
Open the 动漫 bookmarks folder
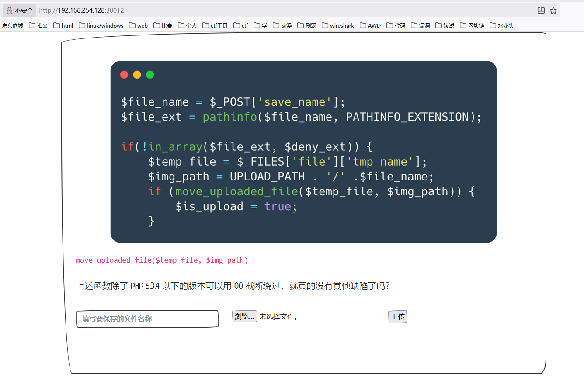(282, 26)
